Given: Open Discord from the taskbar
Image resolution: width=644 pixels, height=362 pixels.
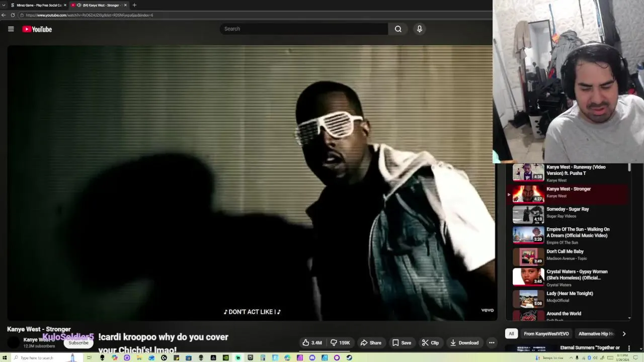Looking at the screenshot, I should coord(312,357).
